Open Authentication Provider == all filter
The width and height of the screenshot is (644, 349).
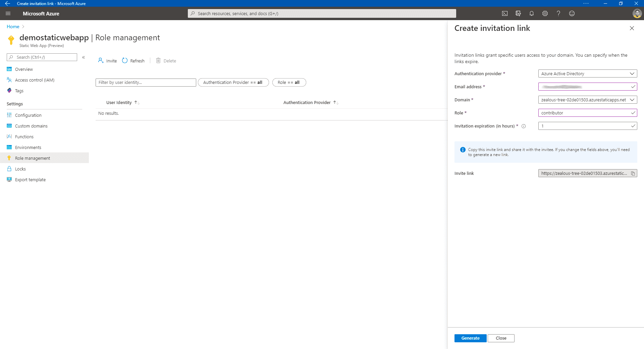(233, 83)
